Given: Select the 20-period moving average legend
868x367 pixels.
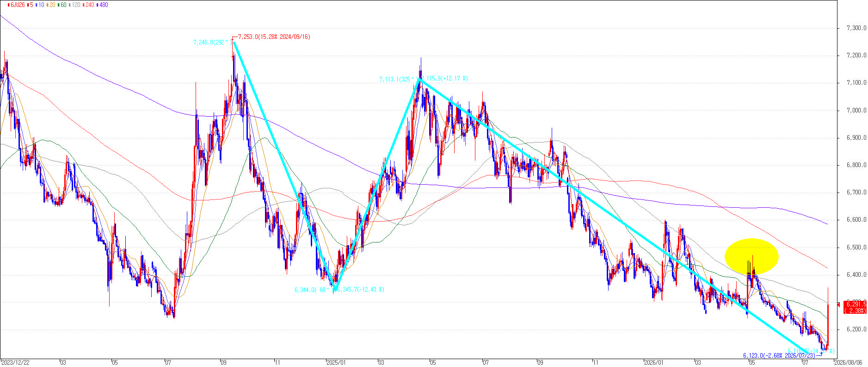Looking at the screenshot, I should 51,5.
